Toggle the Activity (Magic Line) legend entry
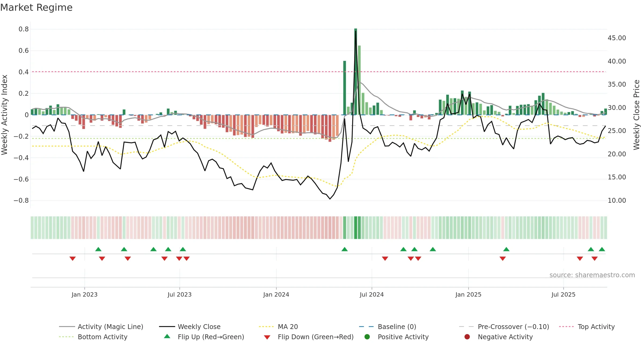 (x=101, y=327)
